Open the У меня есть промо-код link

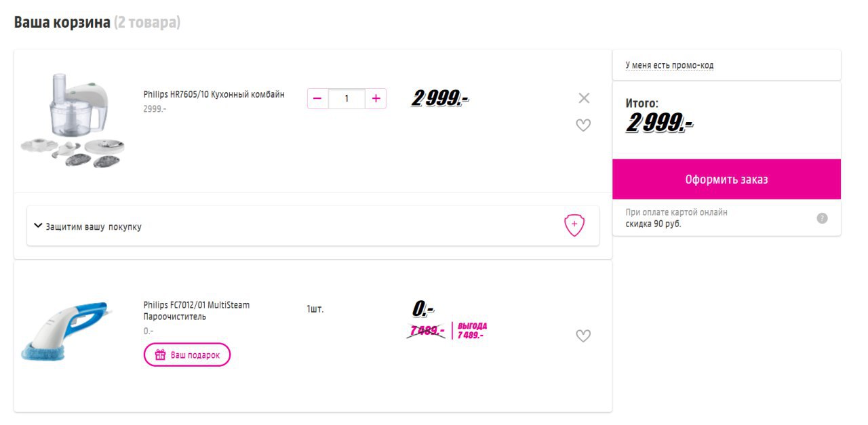[669, 66]
